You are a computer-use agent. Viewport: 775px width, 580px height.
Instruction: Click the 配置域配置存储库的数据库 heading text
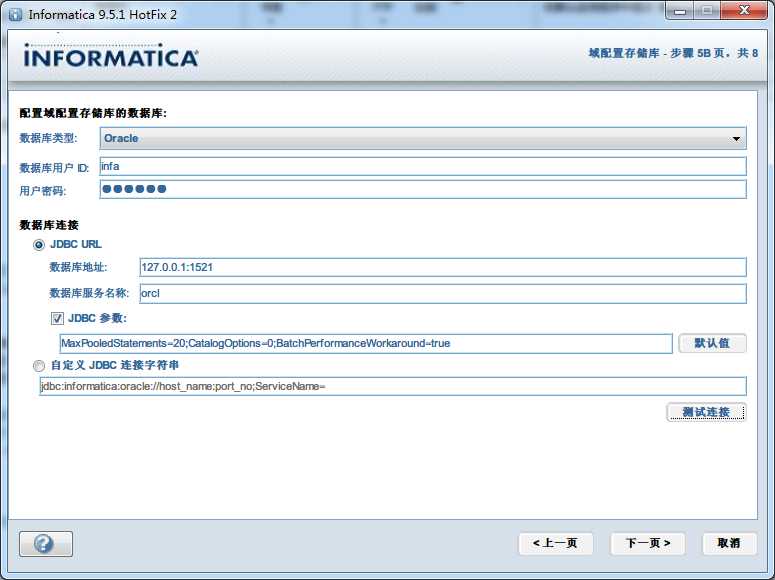click(x=93, y=113)
